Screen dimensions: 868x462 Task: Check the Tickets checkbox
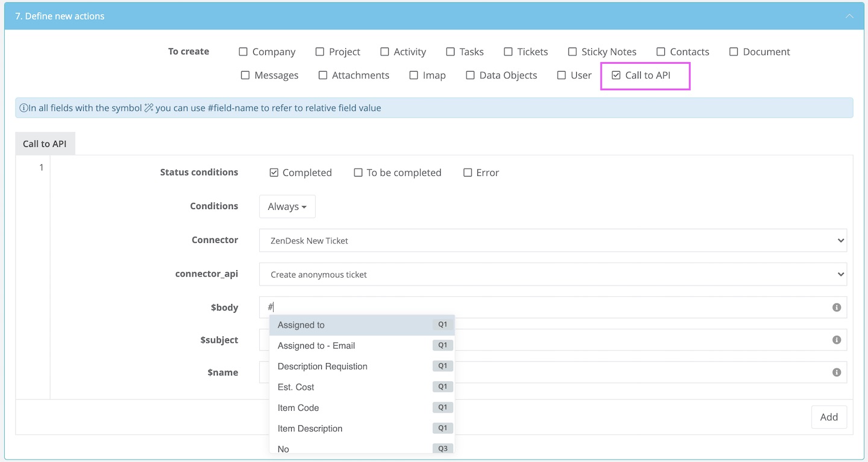click(x=507, y=52)
